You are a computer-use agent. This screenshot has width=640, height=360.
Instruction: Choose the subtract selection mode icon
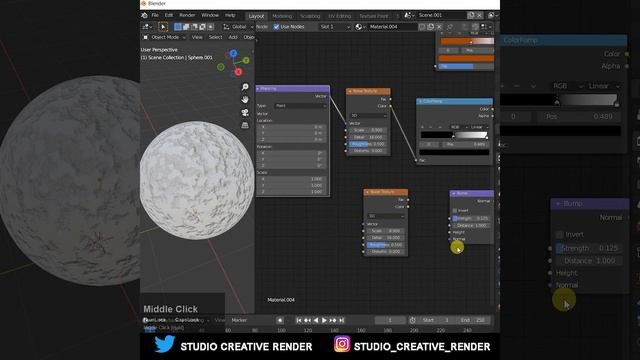point(194,27)
